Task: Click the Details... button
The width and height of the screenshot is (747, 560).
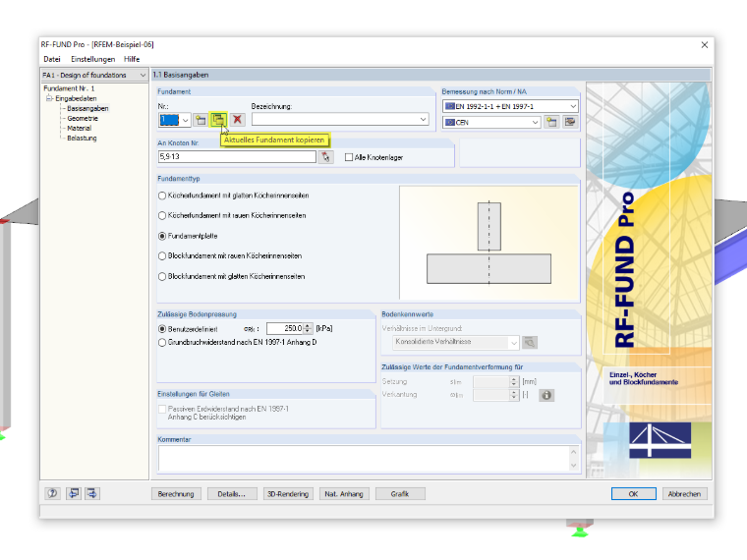Action: pos(232,494)
